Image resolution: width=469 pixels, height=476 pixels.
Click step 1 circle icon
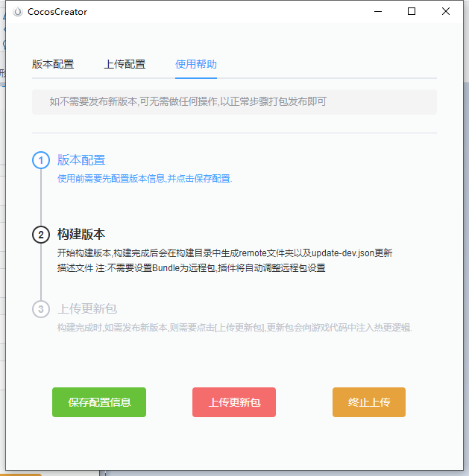pyautogui.click(x=41, y=160)
